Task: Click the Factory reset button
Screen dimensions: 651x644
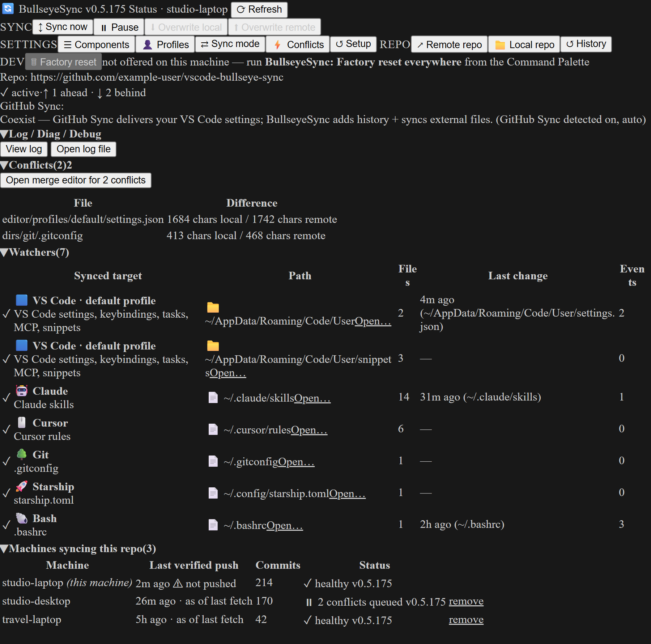Action: (63, 62)
